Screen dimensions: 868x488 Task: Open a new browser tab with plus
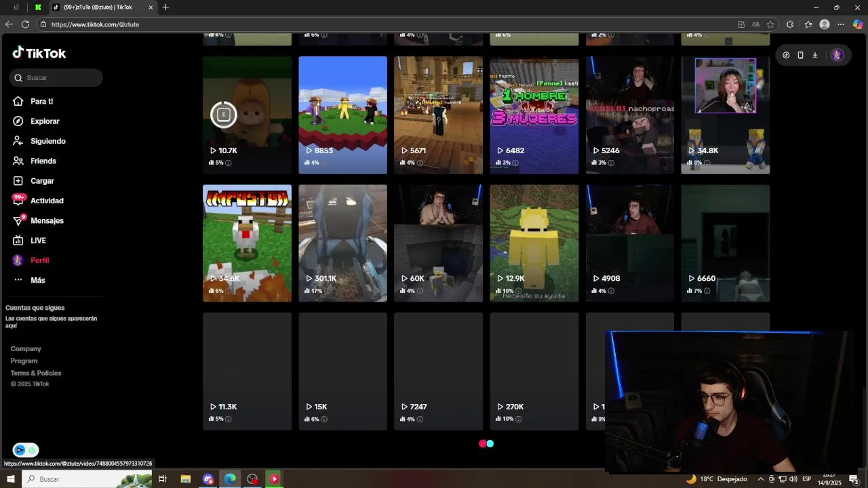click(x=165, y=7)
